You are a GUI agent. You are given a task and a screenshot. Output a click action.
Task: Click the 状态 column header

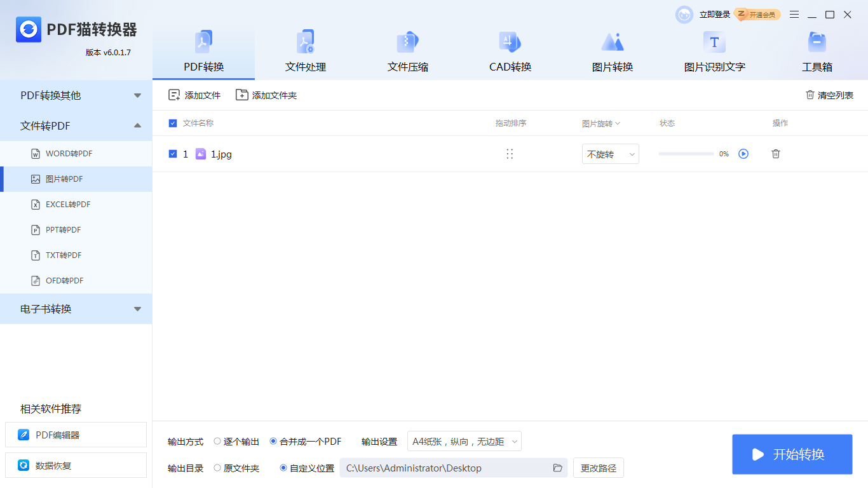[x=667, y=123]
